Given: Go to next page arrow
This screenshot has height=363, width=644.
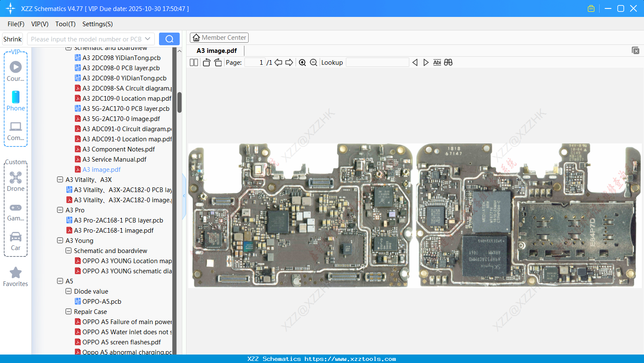Looking at the screenshot, I should pyautogui.click(x=289, y=62).
